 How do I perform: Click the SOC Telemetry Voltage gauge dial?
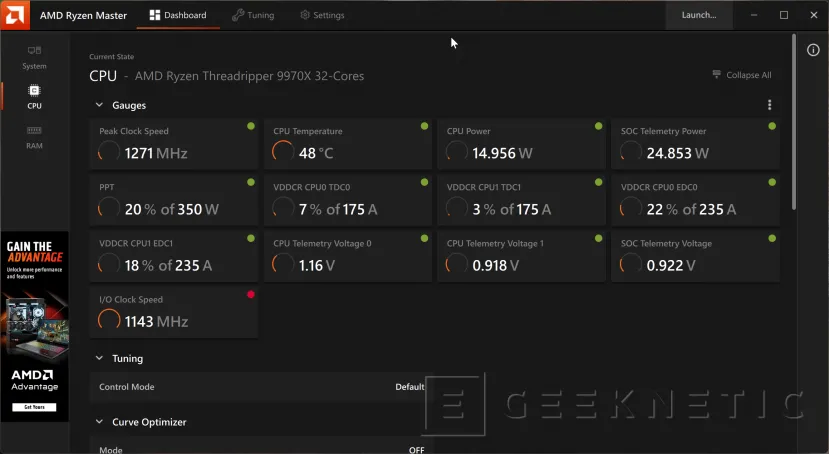click(x=631, y=264)
